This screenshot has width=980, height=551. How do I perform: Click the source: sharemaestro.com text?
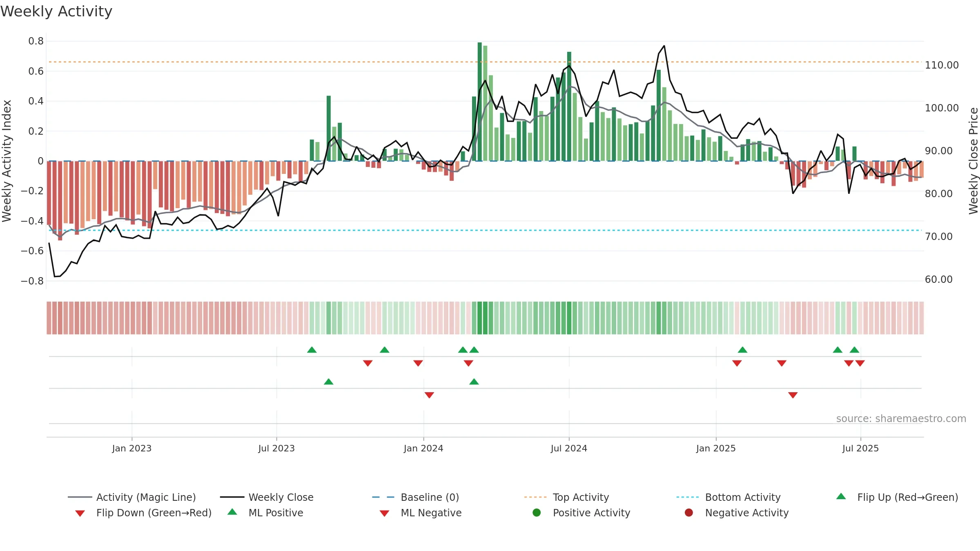point(901,418)
